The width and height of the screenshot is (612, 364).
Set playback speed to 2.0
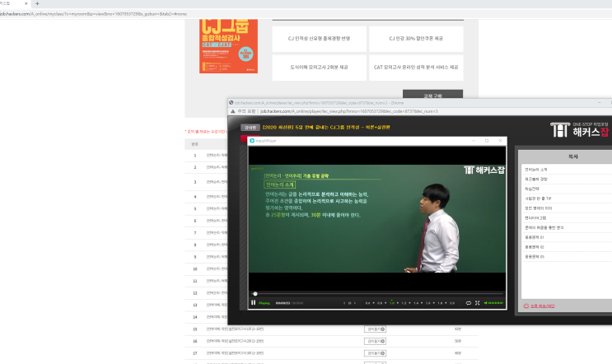(452, 303)
